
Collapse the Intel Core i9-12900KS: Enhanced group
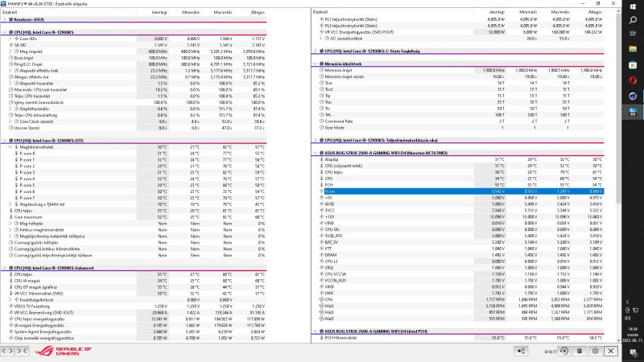tap(5, 268)
